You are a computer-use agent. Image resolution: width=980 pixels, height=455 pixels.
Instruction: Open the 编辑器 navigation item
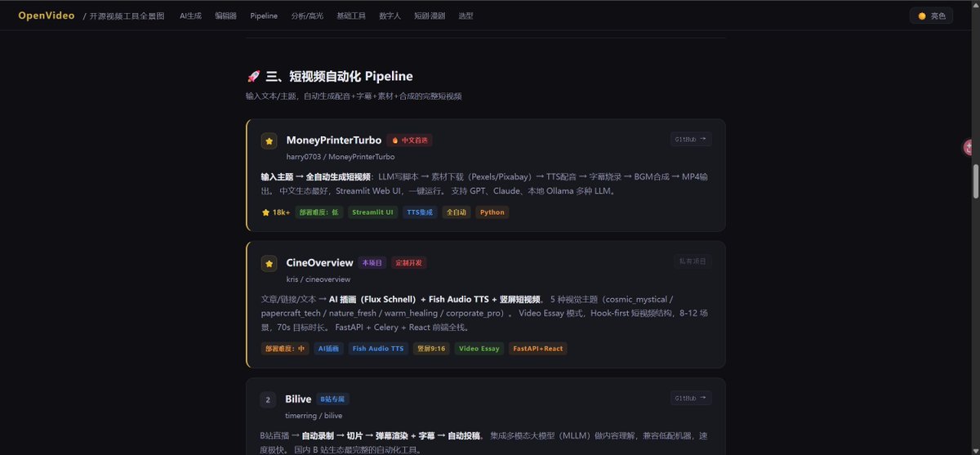coord(225,16)
